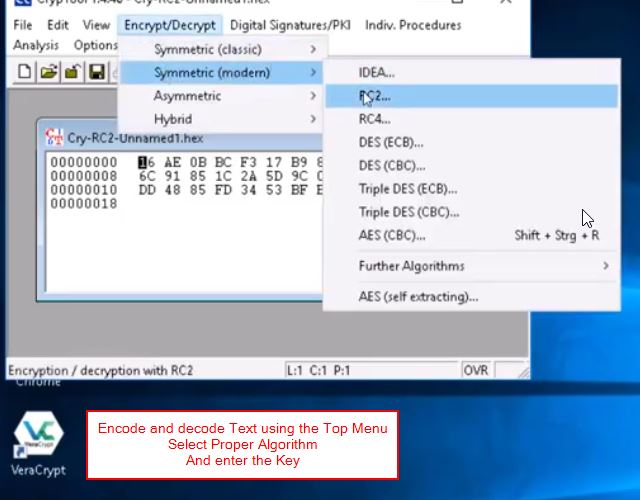
Task: Open the Indiv. Procedures menu
Action: 413,25
